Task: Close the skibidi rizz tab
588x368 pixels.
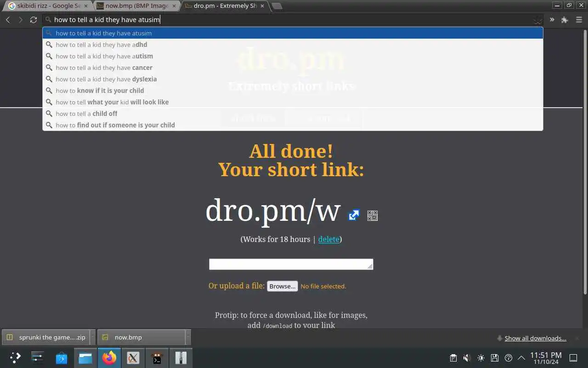Action: [x=85, y=6]
